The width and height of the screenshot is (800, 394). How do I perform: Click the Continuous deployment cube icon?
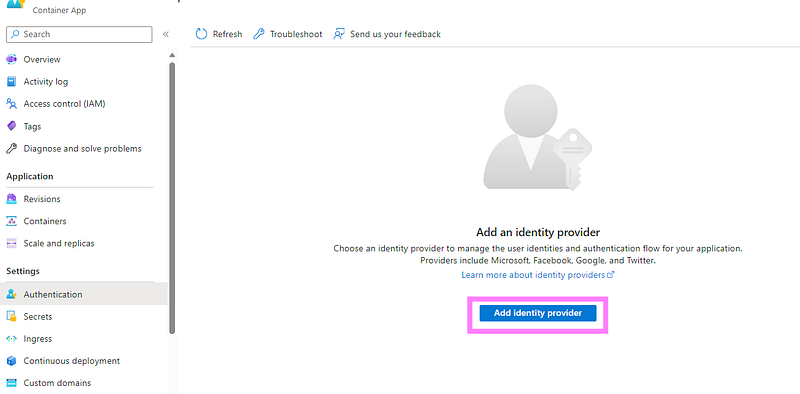tap(11, 361)
